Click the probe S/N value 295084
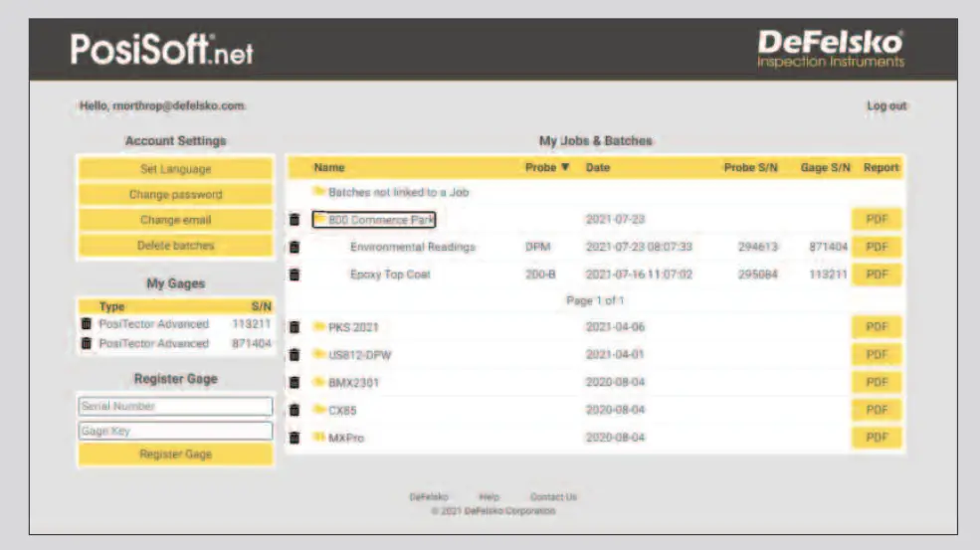Screen dimensions: 980x550 point(757,275)
